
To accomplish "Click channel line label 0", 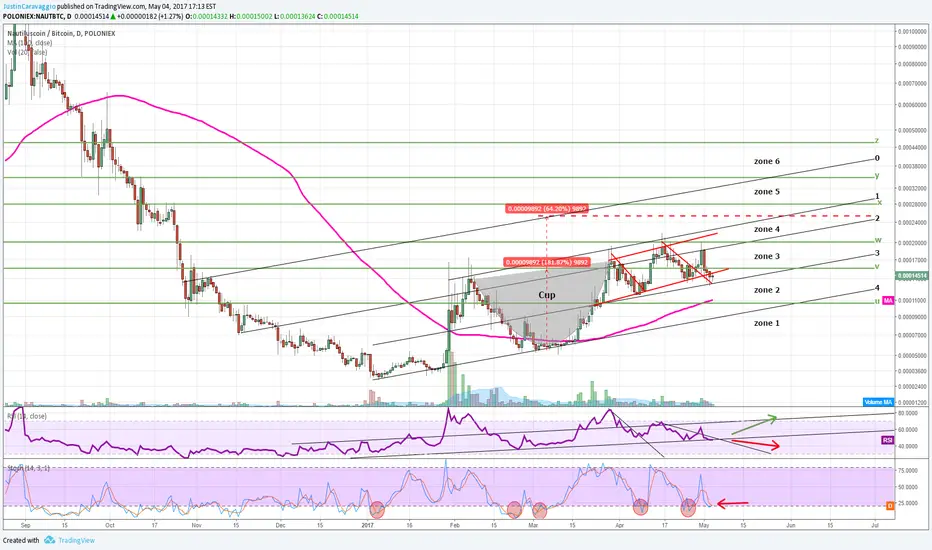I will click(x=877, y=158).
